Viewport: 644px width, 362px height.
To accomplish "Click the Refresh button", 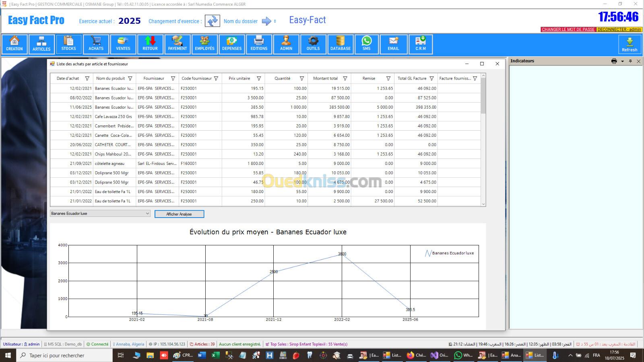I will coord(630,44).
